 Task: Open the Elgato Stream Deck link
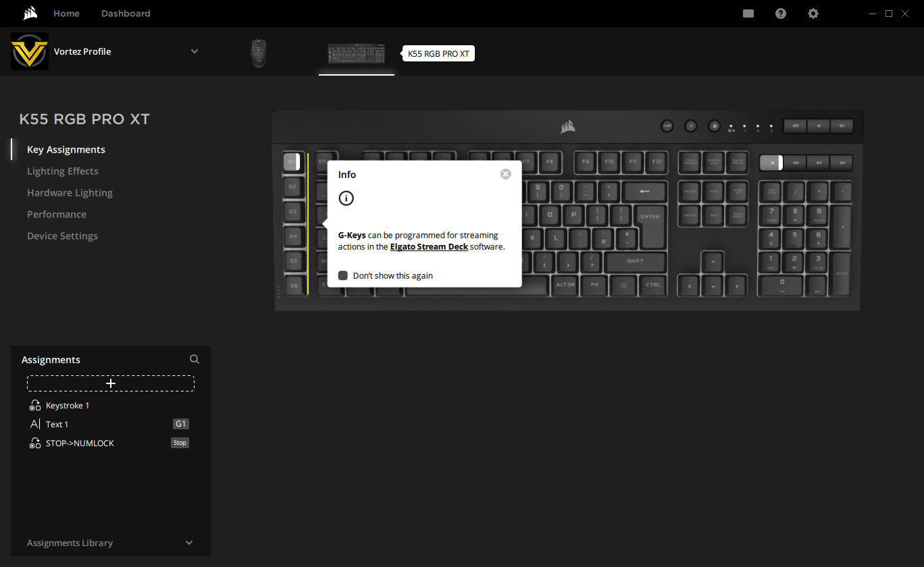[429, 247]
